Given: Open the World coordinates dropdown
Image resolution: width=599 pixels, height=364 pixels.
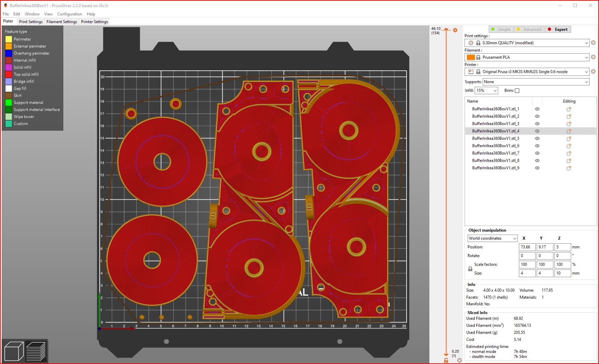Looking at the screenshot, I should [x=492, y=238].
